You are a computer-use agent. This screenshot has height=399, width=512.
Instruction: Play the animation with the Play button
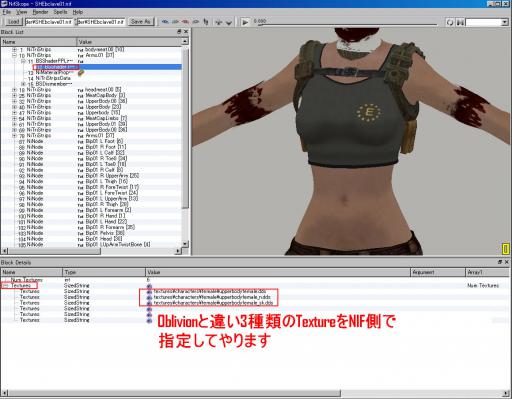[245, 22]
